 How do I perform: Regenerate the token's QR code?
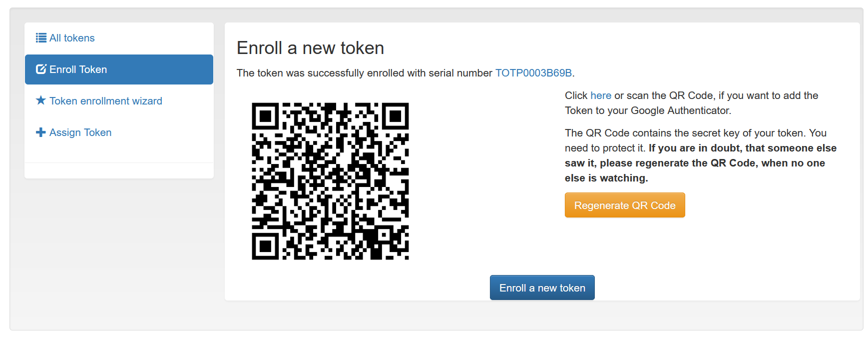(x=625, y=205)
